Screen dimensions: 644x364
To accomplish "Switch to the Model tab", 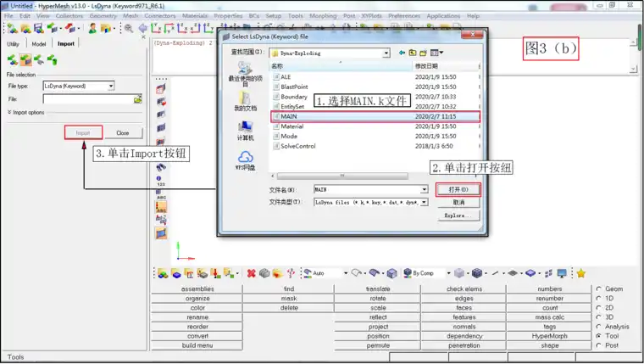I will click(x=39, y=43).
